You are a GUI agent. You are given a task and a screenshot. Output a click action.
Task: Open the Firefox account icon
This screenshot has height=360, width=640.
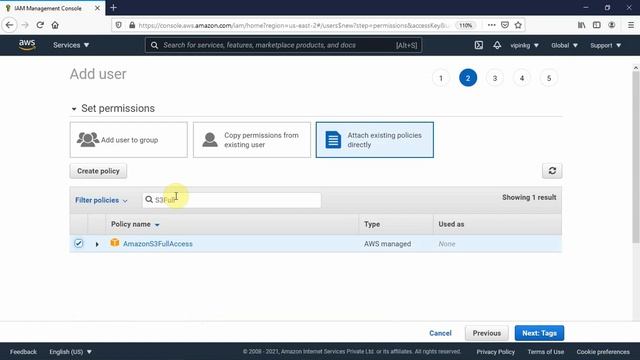coord(611,25)
